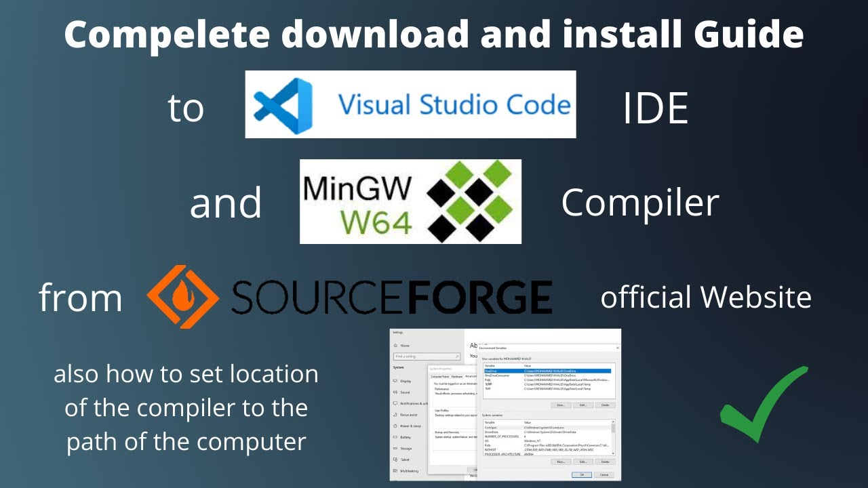Click the Visual Studio Code logo banner
Viewport: 868px width, 488px height.
tap(410, 104)
